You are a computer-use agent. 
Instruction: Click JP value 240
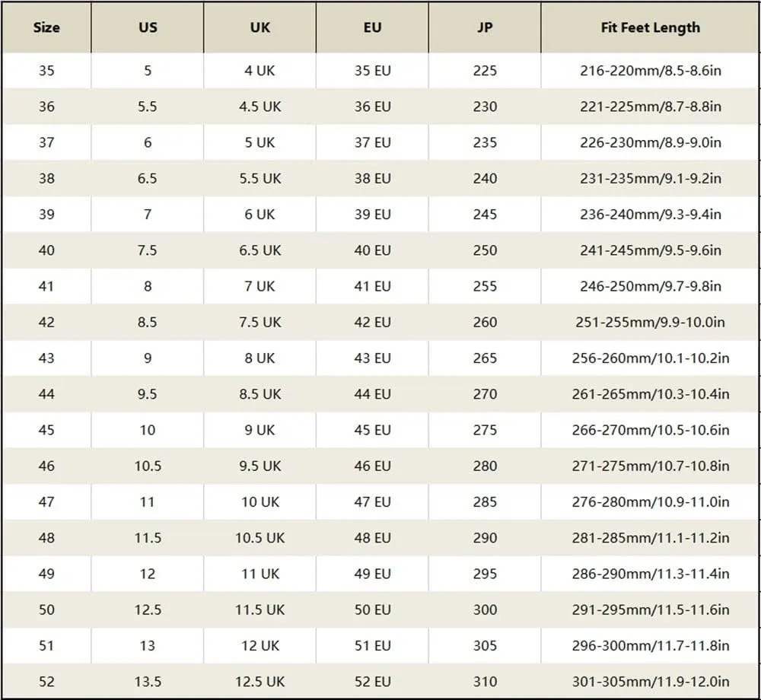[485, 179]
